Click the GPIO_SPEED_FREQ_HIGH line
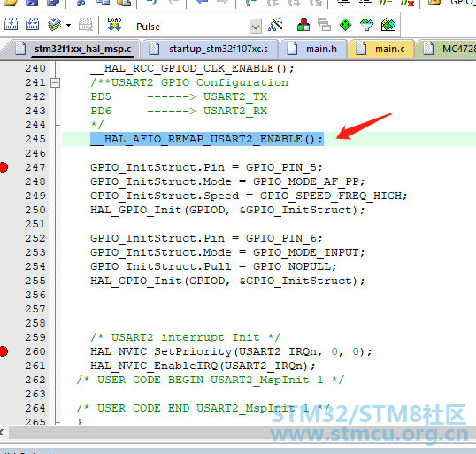This screenshot has height=454, width=476. 249,196
